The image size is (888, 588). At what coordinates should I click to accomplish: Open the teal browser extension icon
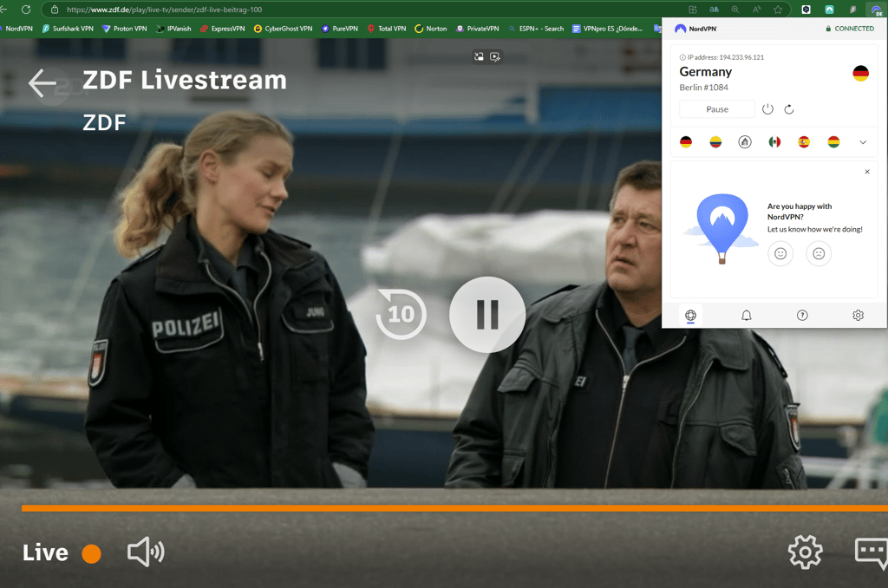tap(829, 10)
